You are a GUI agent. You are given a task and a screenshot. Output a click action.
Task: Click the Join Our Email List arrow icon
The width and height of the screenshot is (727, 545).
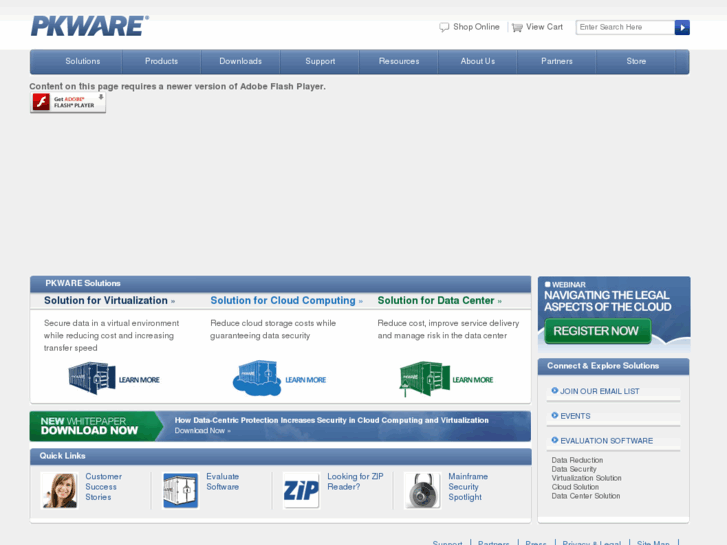pos(555,391)
